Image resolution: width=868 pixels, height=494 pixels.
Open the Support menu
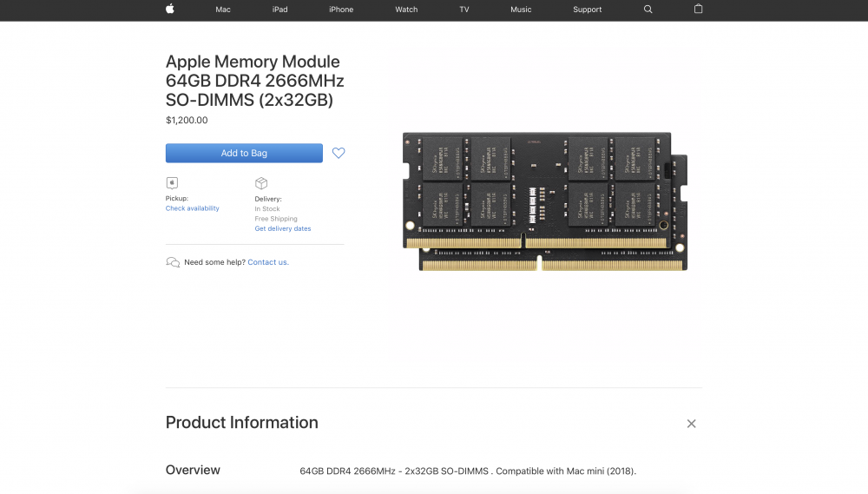588,10
